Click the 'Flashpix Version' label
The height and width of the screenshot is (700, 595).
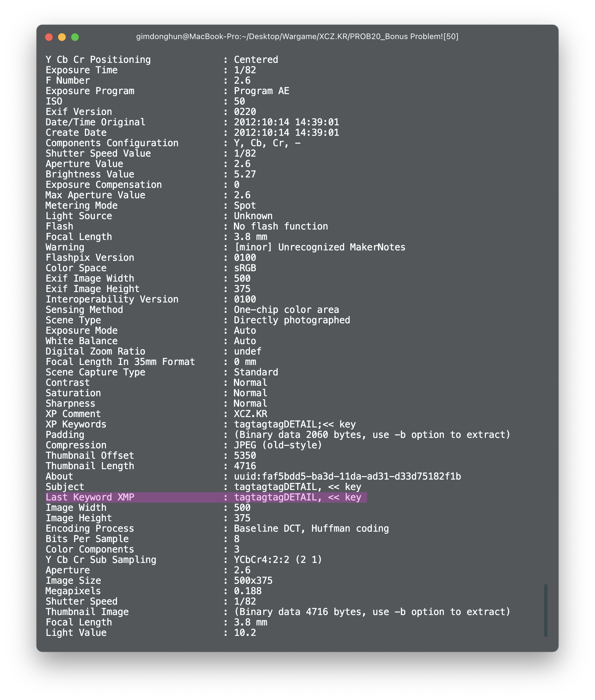point(90,258)
